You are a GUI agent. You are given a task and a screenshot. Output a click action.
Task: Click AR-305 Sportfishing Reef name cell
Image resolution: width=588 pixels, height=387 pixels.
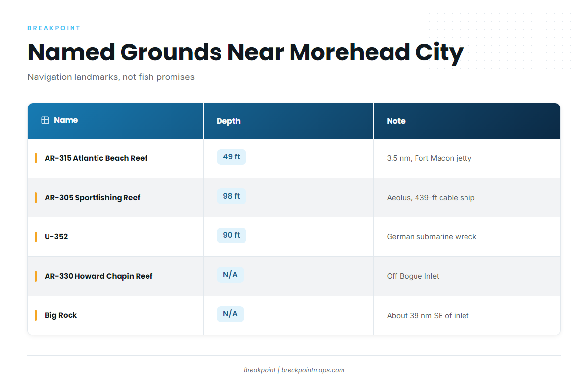tap(116, 197)
